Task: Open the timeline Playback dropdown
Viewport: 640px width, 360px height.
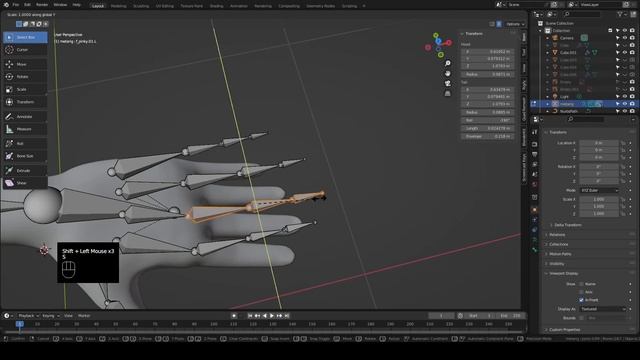Action: [x=29, y=316]
